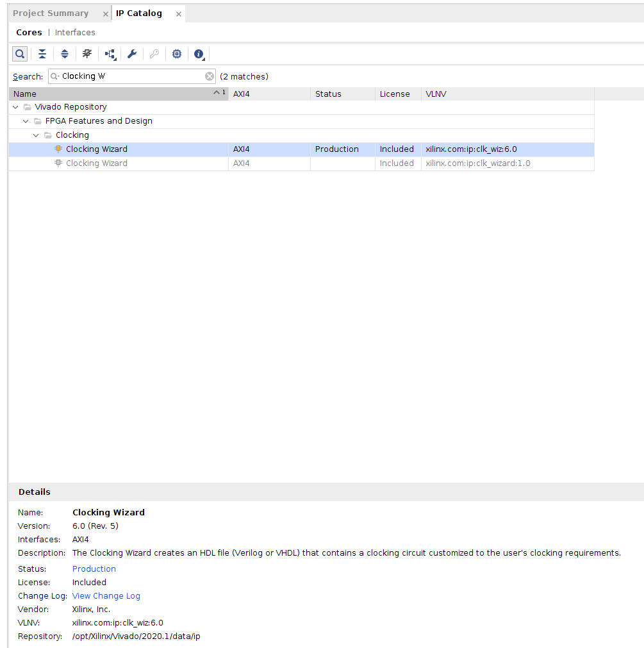This screenshot has width=644, height=648.
Task: Click the key License Status icon
Action: pos(154,54)
